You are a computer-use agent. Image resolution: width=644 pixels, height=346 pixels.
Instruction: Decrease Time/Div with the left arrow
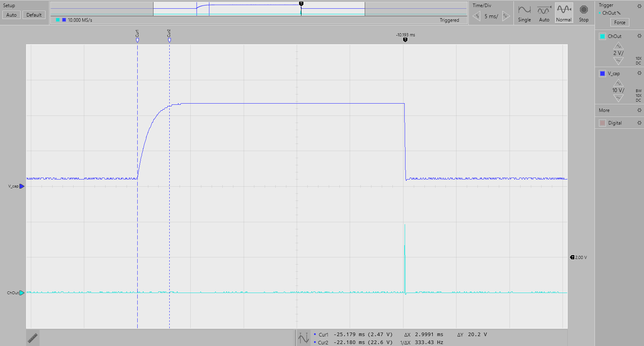click(477, 16)
